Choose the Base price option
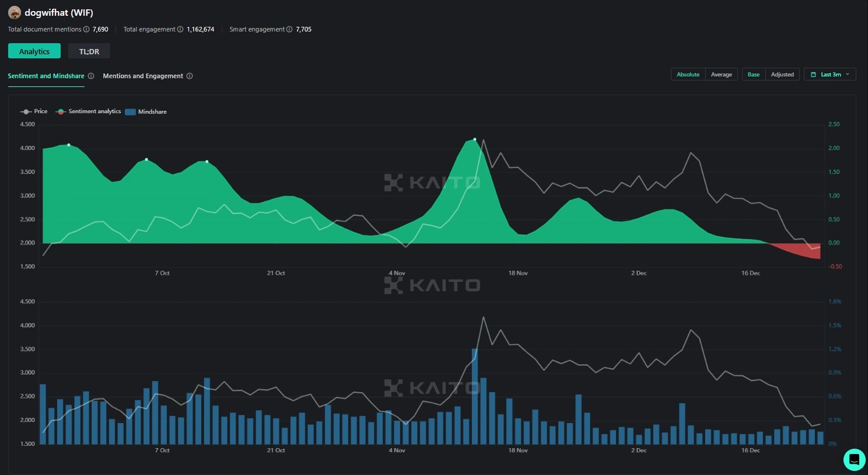This screenshot has width=868, height=475. (753, 75)
